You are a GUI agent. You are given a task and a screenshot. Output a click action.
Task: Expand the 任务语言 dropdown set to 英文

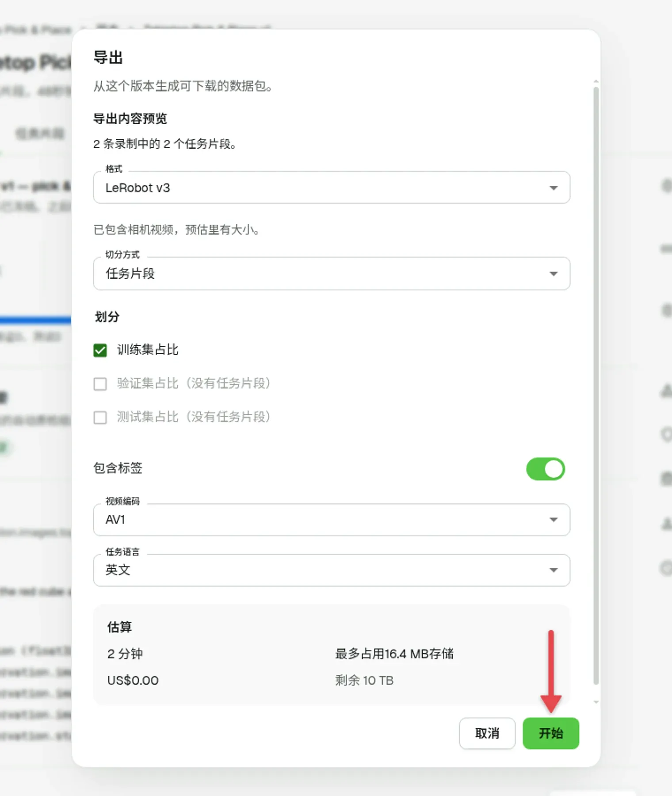point(332,570)
